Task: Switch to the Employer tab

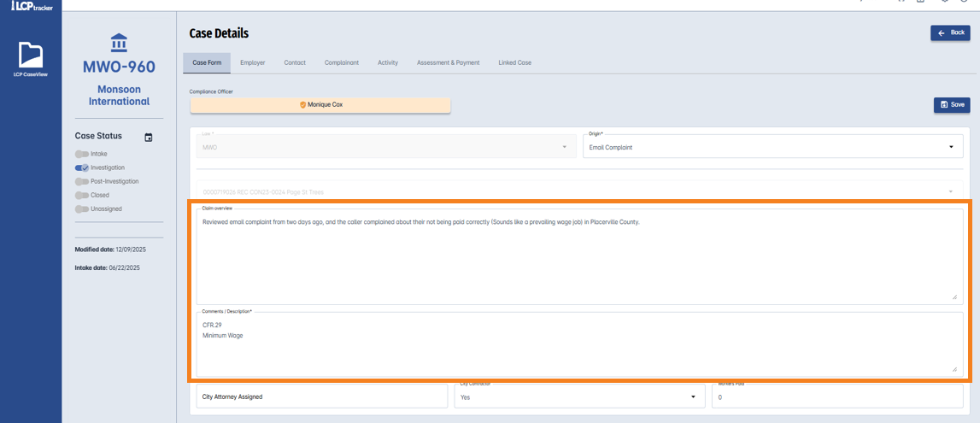Action: [253, 62]
